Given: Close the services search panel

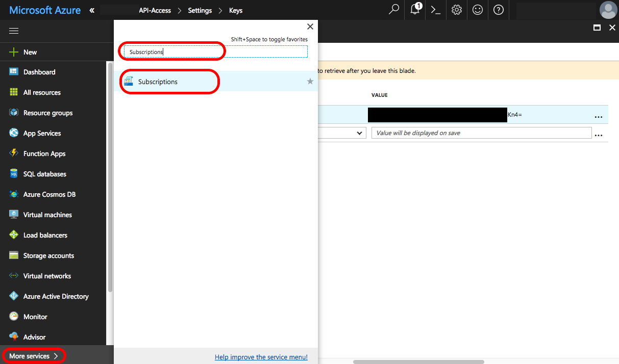Looking at the screenshot, I should 310,27.
